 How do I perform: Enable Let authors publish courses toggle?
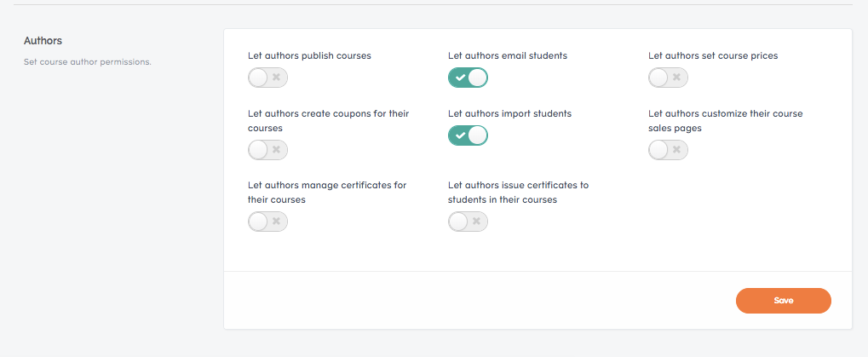pos(268,78)
